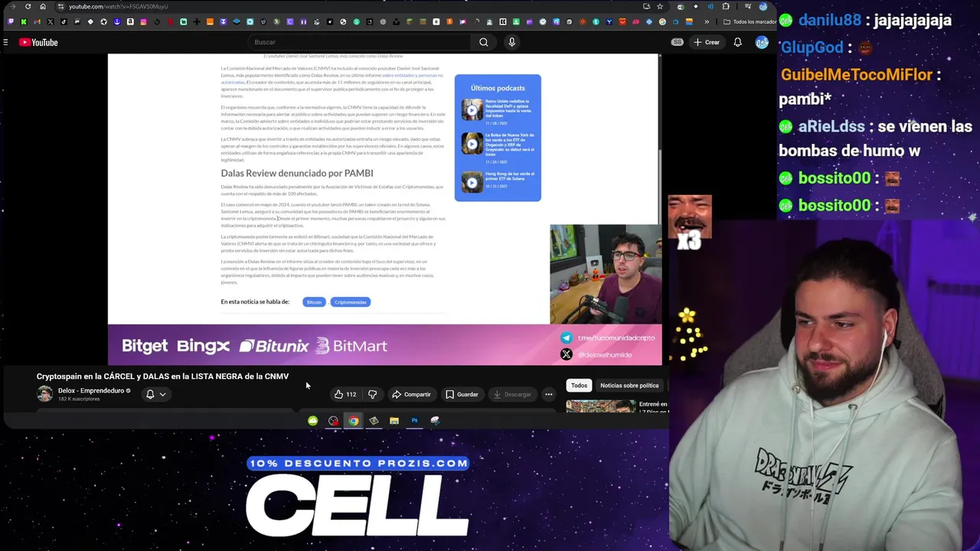This screenshot has height=551, width=980.
Task: Go to YouTube home via the logo
Action: pyautogui.click(x=38, y=42)
